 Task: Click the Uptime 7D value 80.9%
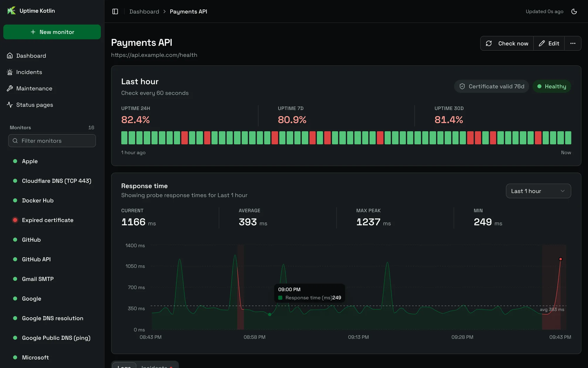click(x=292, y=120)
